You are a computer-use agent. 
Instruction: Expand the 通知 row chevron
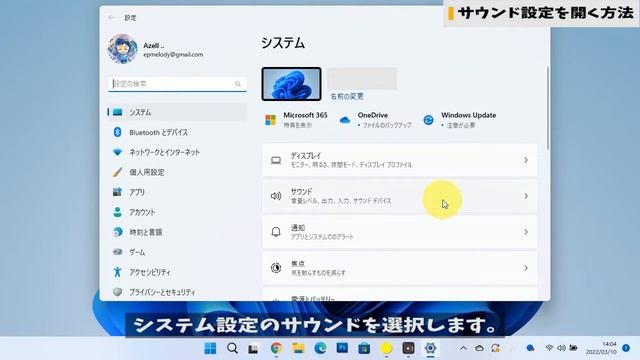click(526, 232)
